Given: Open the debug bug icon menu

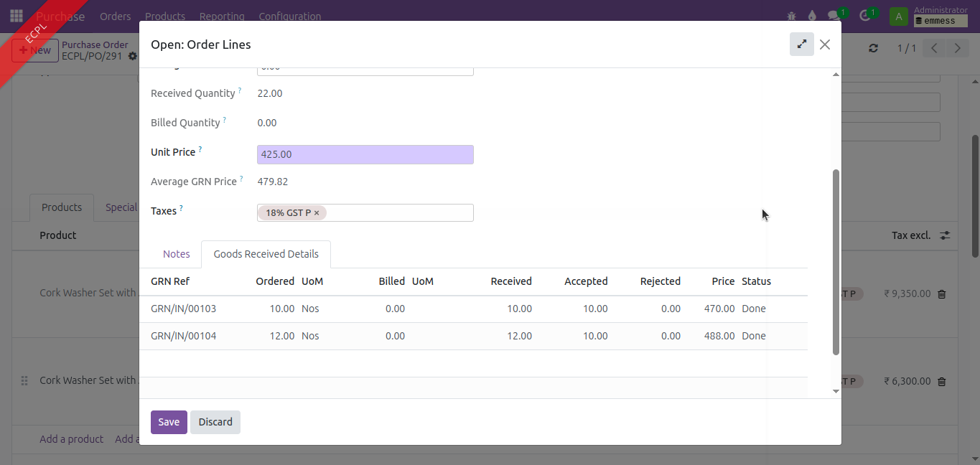Looking at the screenshot, I should [791, 16].
